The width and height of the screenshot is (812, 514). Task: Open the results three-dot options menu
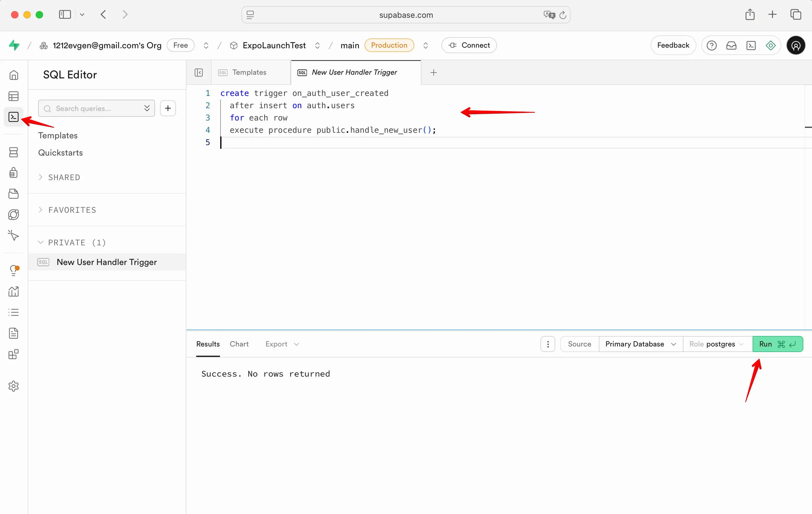coord(547,344)
